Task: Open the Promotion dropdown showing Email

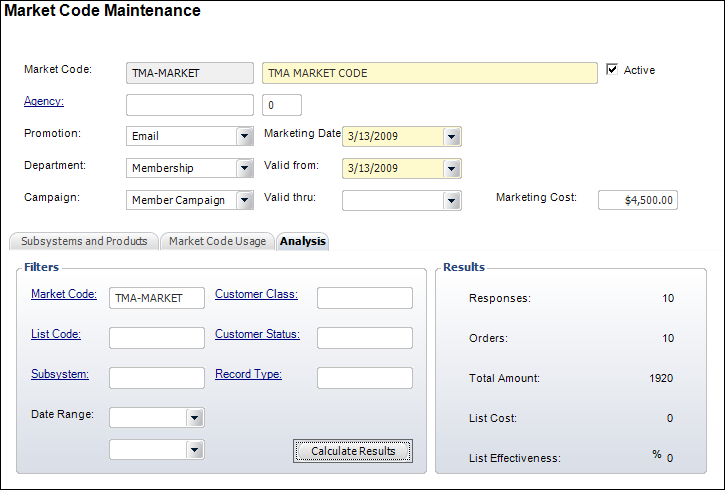Action: [x=244, y=136]
